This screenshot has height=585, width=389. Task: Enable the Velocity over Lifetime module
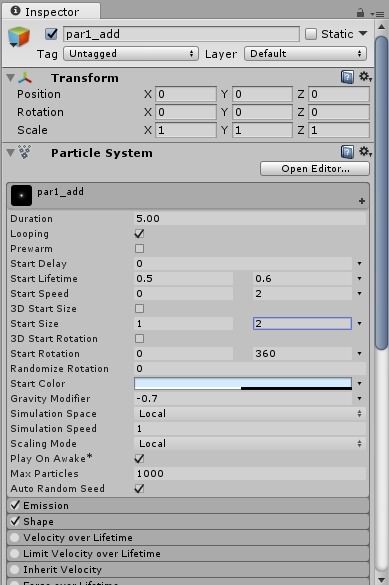click(15, 537)
